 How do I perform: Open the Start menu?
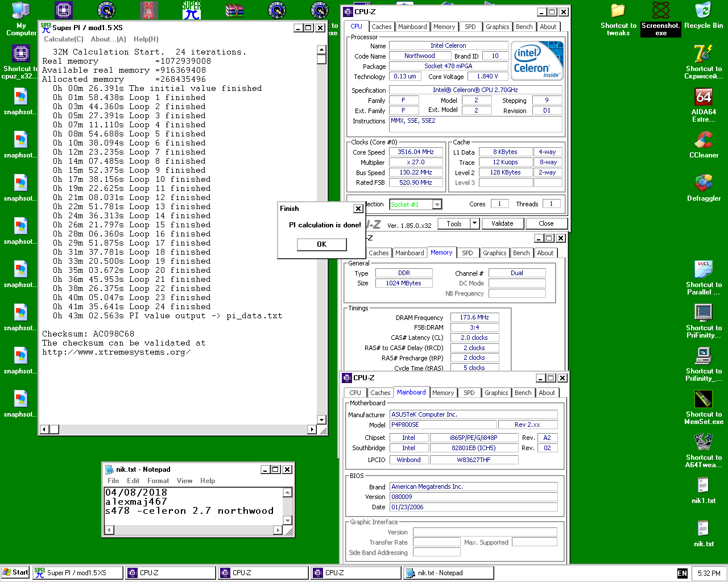[15, 573]
